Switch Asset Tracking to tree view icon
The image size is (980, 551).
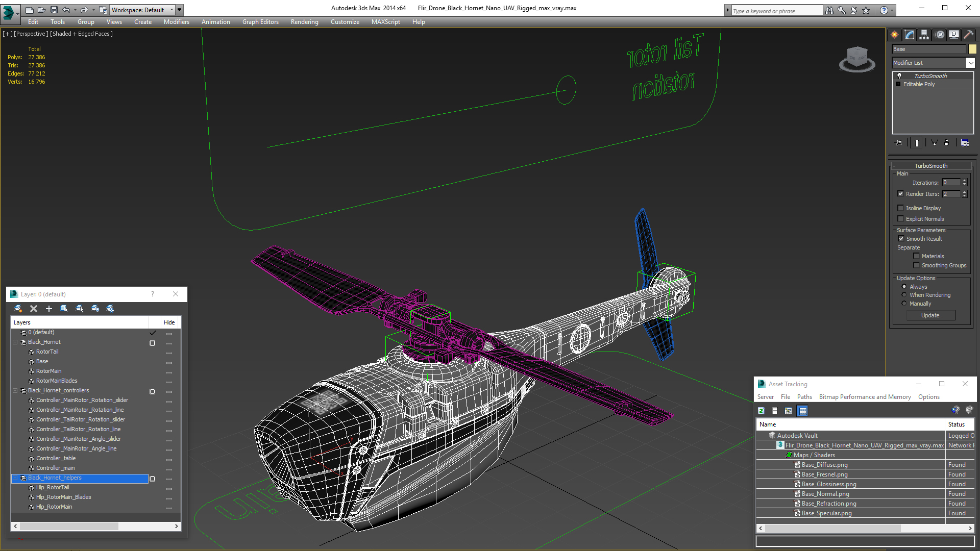click(x=789, y=411)
